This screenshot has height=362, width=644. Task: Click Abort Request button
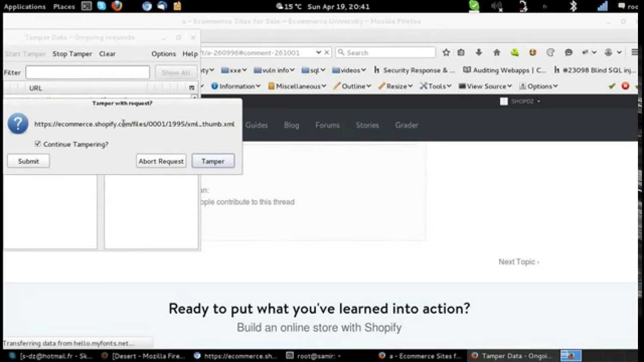161,161
